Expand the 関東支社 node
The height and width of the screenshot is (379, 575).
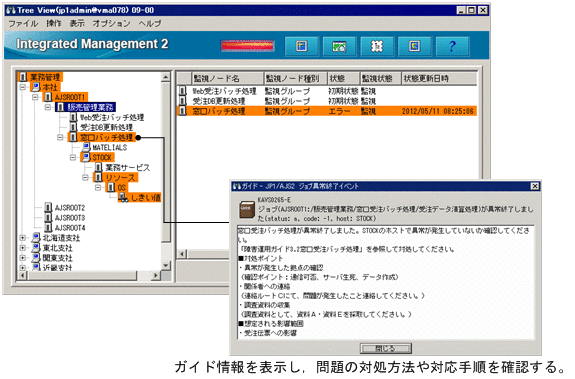click(x=23, y=258)
